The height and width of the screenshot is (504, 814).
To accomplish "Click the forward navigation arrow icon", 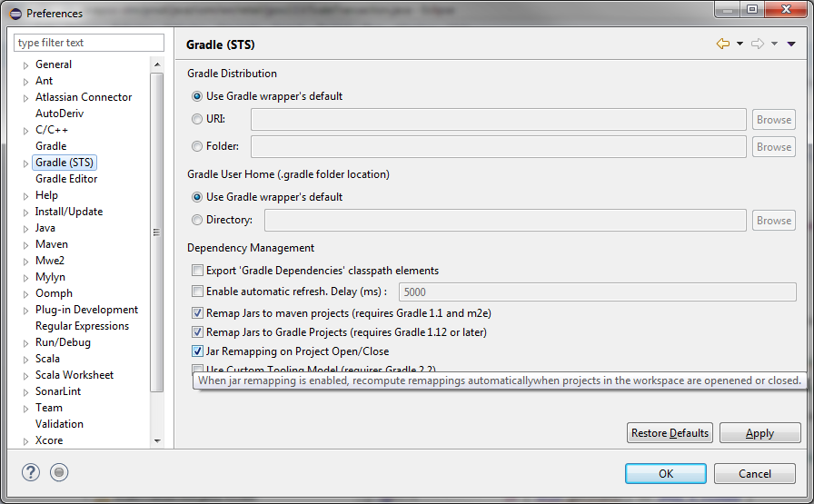I will click(758, 44).
